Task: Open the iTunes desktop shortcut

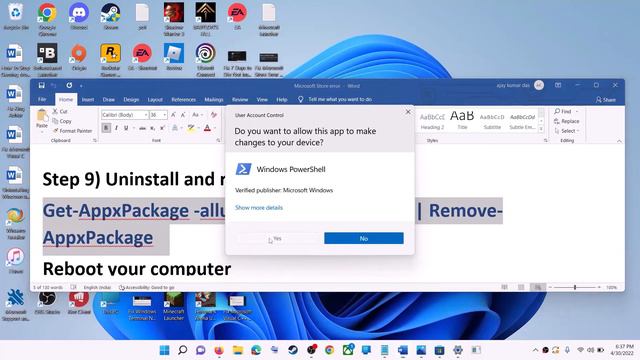Action: [16, 261]
